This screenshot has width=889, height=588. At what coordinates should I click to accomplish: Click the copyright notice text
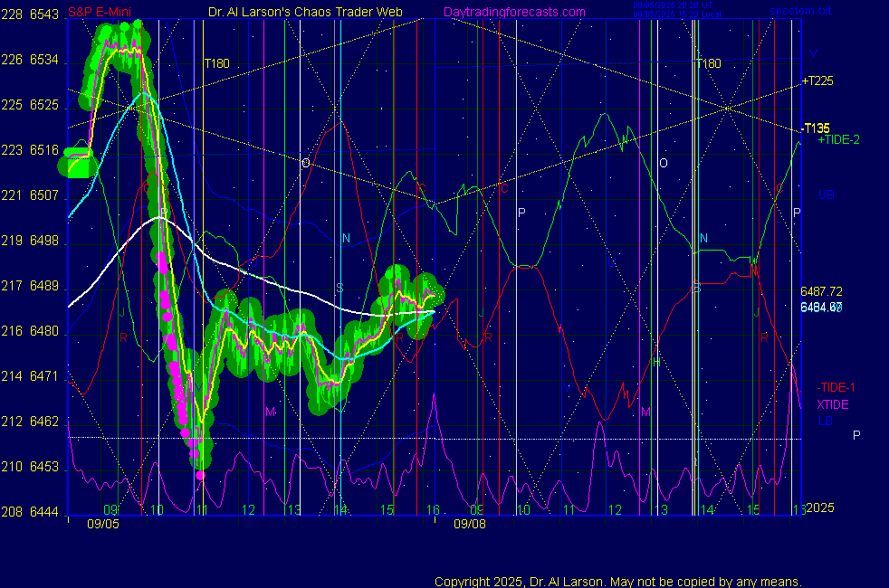617,582
